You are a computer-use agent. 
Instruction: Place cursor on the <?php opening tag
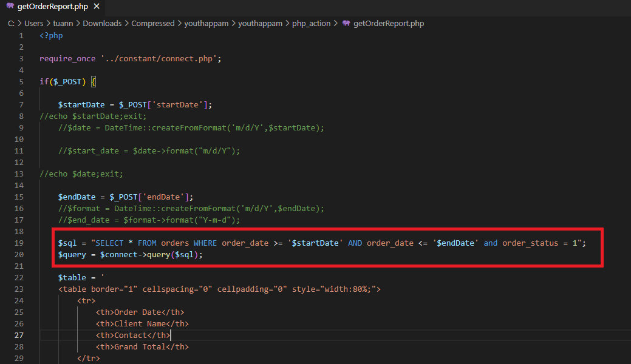point(51,35)
